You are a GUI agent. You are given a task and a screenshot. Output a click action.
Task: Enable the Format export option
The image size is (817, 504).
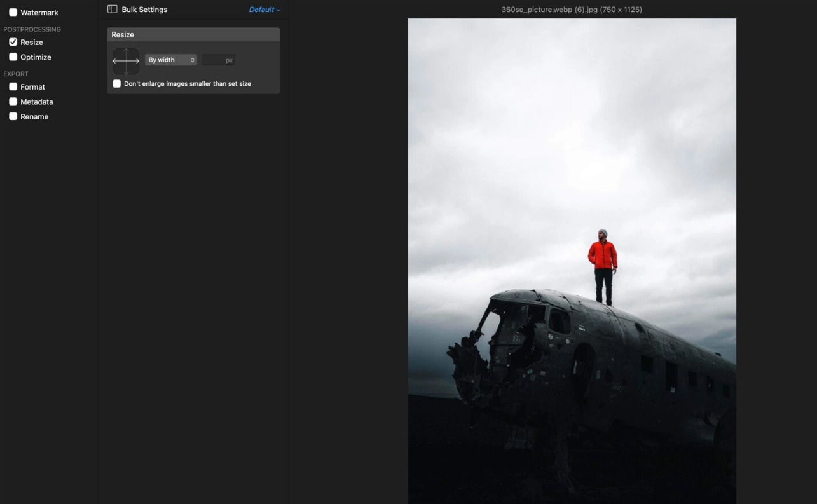[x=13, y=87]
